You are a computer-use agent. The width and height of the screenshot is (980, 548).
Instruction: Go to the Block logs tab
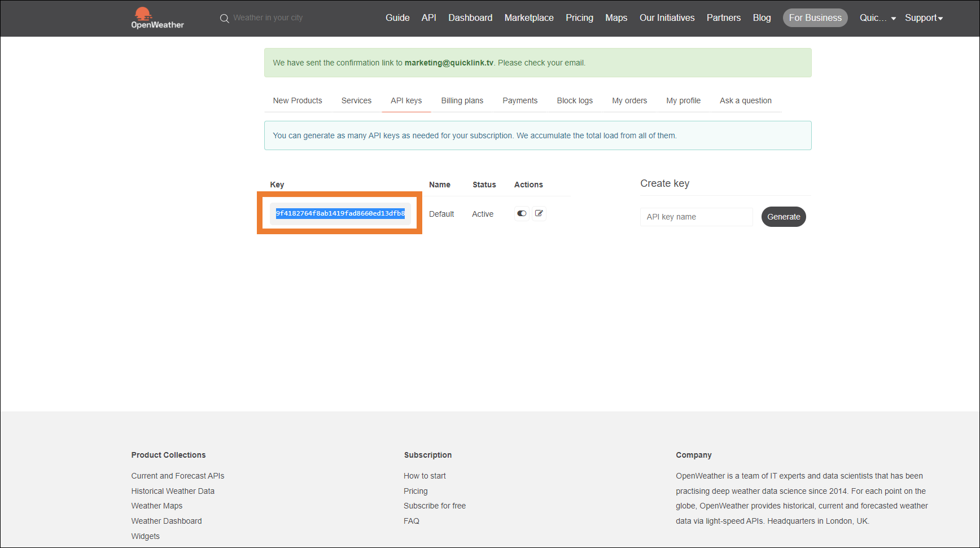(575, 100)
